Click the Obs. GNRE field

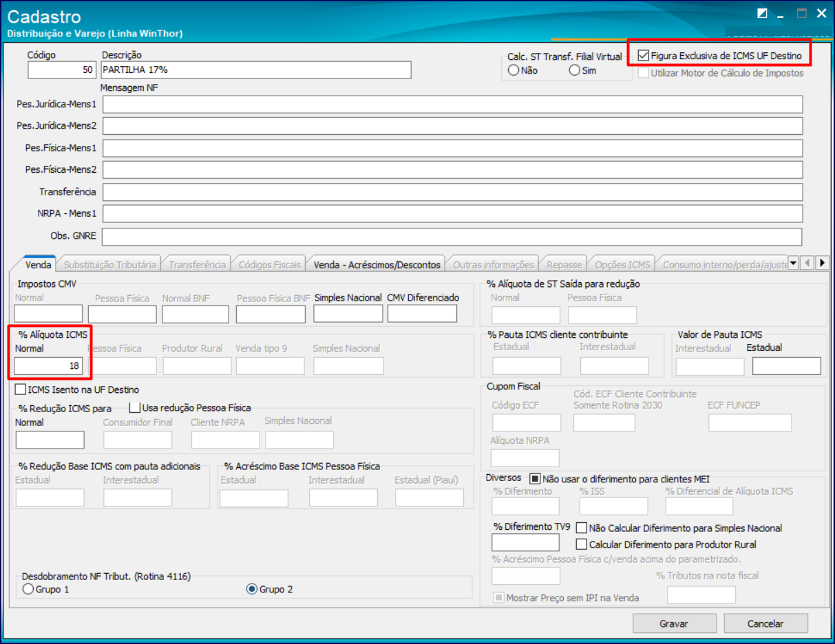click(452, 237)
